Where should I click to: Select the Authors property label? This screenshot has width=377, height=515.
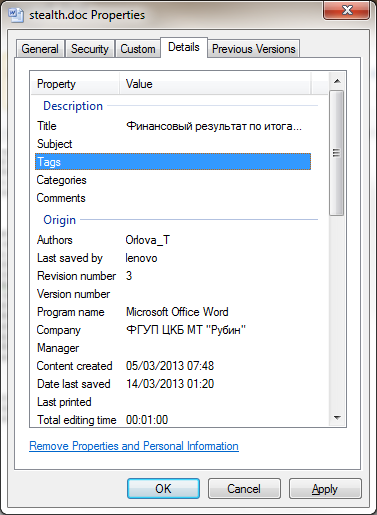[x=55, y=240]
